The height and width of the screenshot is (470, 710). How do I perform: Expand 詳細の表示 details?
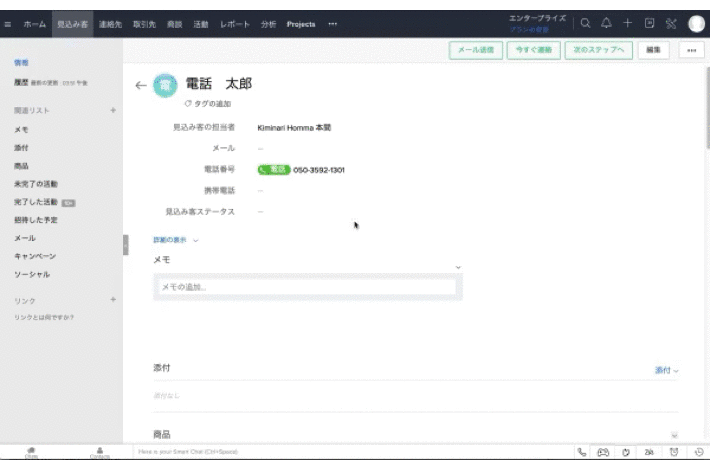tap(175, 240)
